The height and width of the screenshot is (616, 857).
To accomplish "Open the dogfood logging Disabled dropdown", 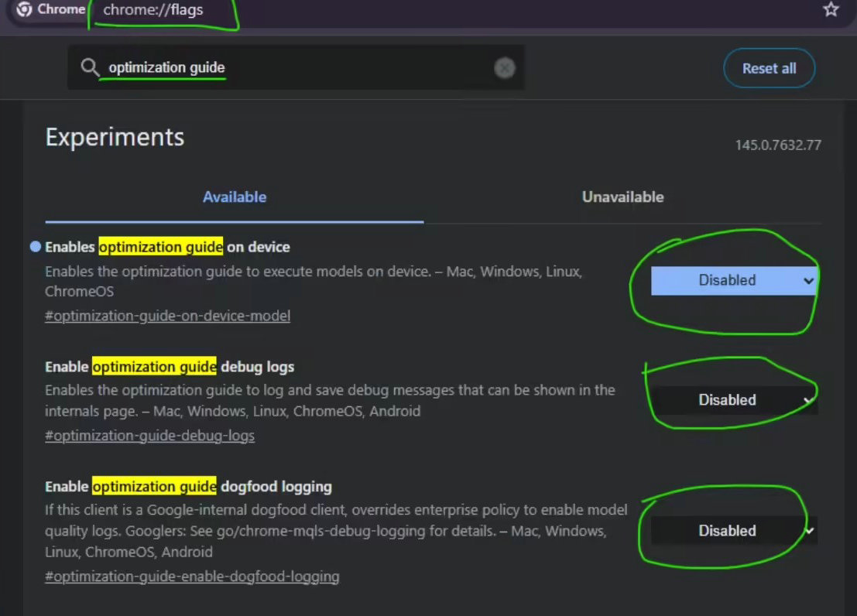I will [x=734, y=531].
